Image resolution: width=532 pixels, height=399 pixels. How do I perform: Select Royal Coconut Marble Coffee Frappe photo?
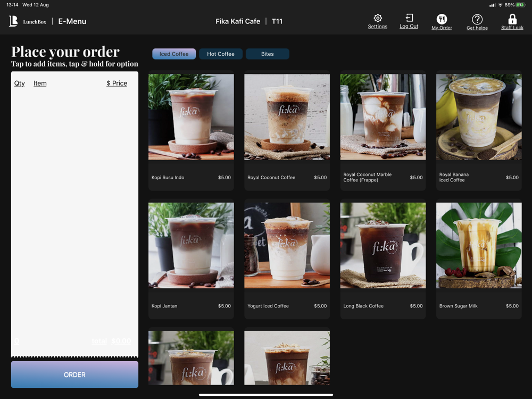(x=383, y=117)
